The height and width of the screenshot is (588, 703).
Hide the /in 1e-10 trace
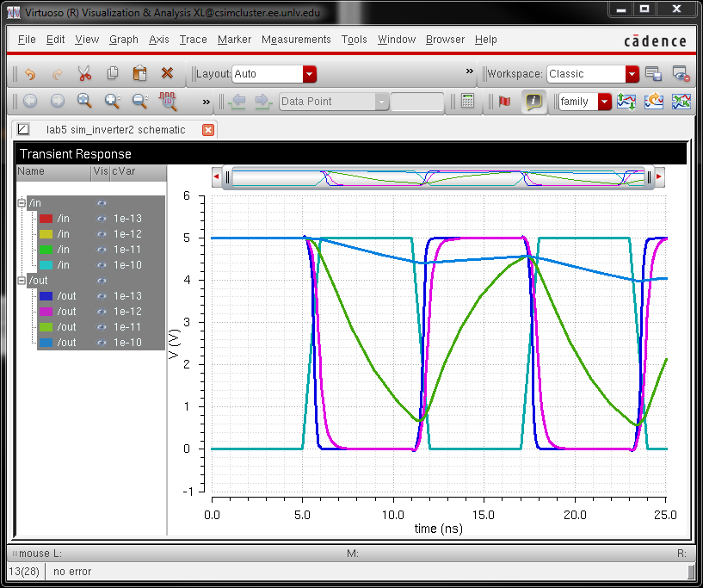(102, 265)
